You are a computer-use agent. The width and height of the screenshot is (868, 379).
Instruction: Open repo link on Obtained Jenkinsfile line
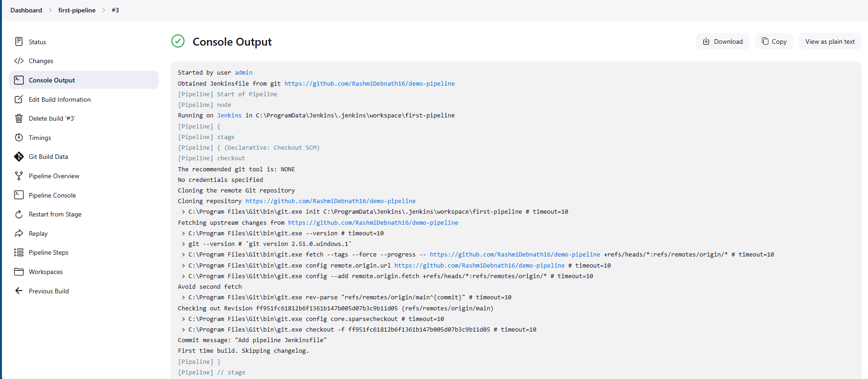369,83
